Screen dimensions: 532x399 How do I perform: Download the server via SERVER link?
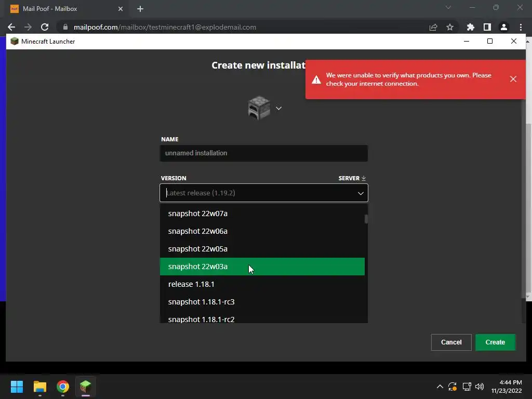tap(352, 178)
